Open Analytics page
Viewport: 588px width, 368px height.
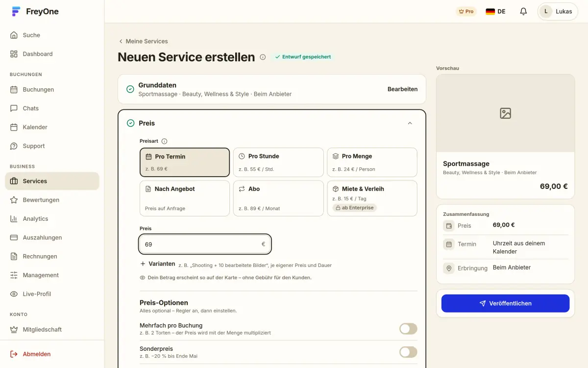(52, 219)
